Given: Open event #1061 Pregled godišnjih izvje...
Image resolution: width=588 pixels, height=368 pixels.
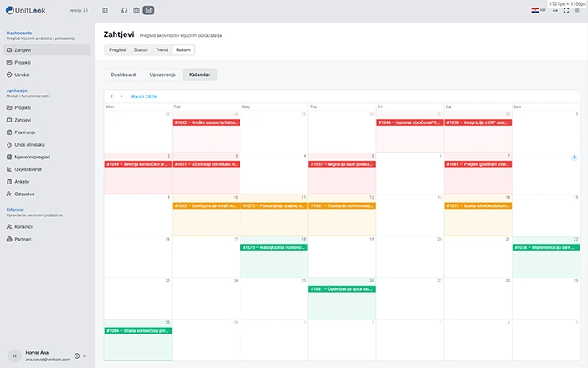Looking at the screenshot, I should [478, 164].
